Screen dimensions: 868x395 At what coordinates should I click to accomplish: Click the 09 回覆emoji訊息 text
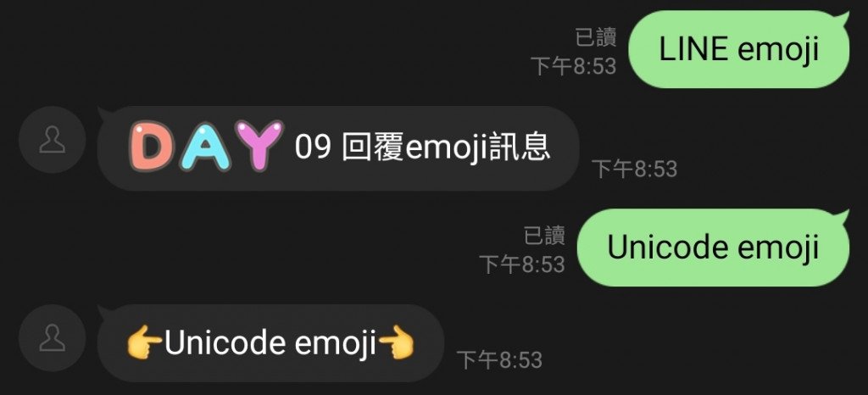click(x=422, y=147)
